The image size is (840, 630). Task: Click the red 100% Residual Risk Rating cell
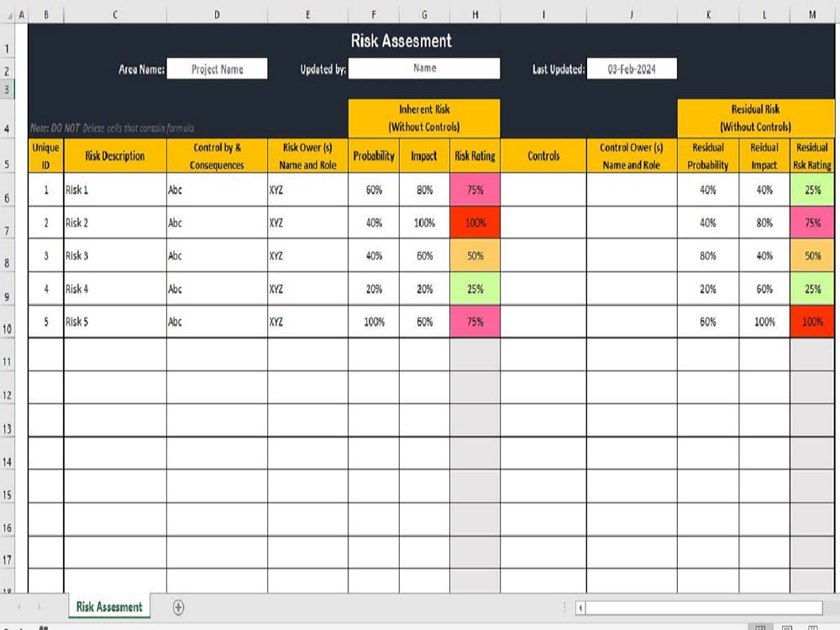[811, 321]
